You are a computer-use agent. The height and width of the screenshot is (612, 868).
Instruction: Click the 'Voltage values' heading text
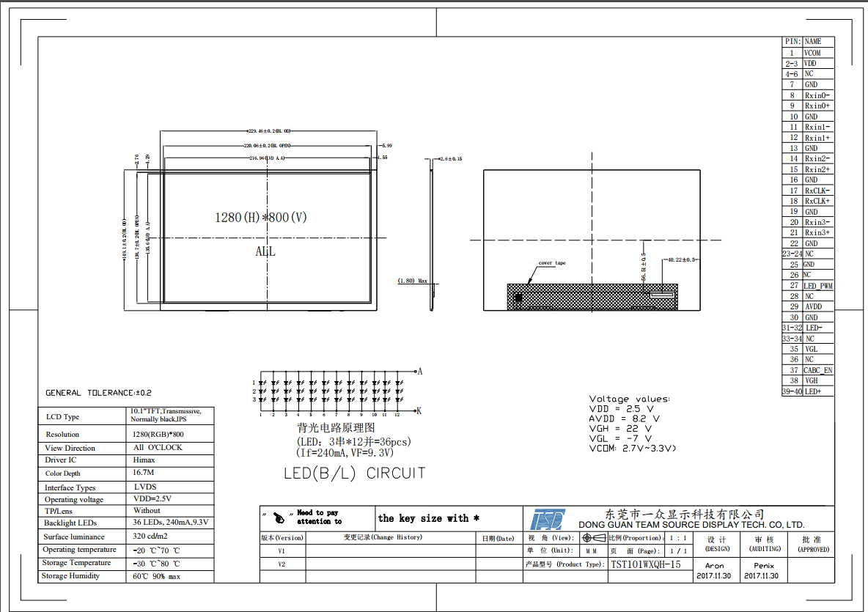(629, 399)
